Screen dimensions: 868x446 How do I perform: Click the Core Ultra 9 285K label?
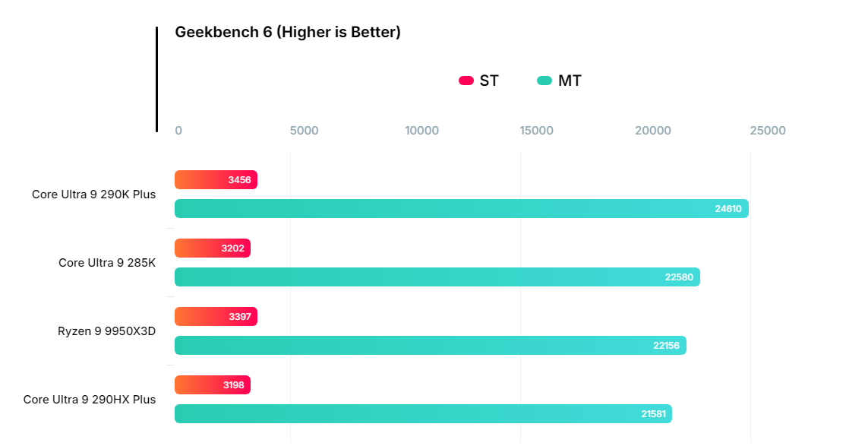(107, 262)
